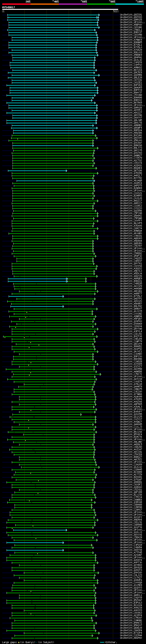Open hit UniRef100_Q9M0Z5
The image size is (146, 644).
[x=131, y=20]
